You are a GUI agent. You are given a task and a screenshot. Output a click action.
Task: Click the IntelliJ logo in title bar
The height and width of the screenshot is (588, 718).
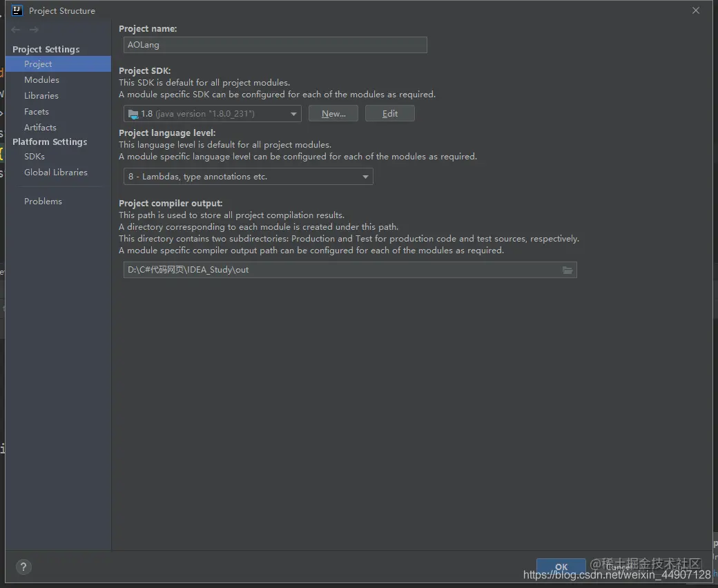17,10
